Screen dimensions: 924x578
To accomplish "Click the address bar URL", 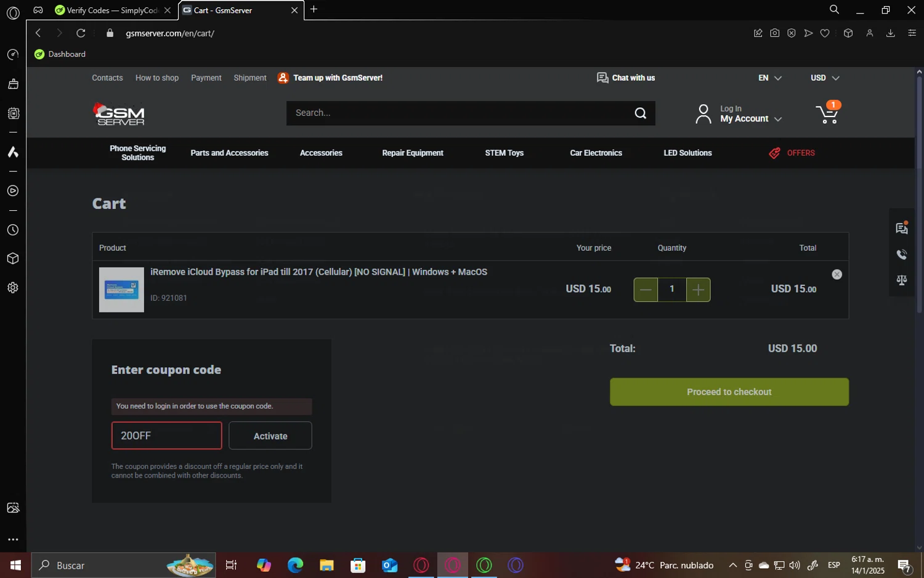I will pos(170,33).
